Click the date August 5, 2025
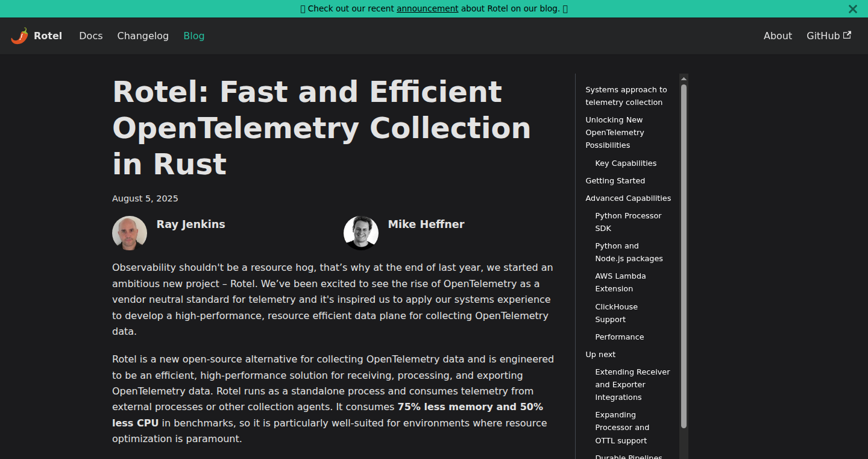 click(145, 198)
